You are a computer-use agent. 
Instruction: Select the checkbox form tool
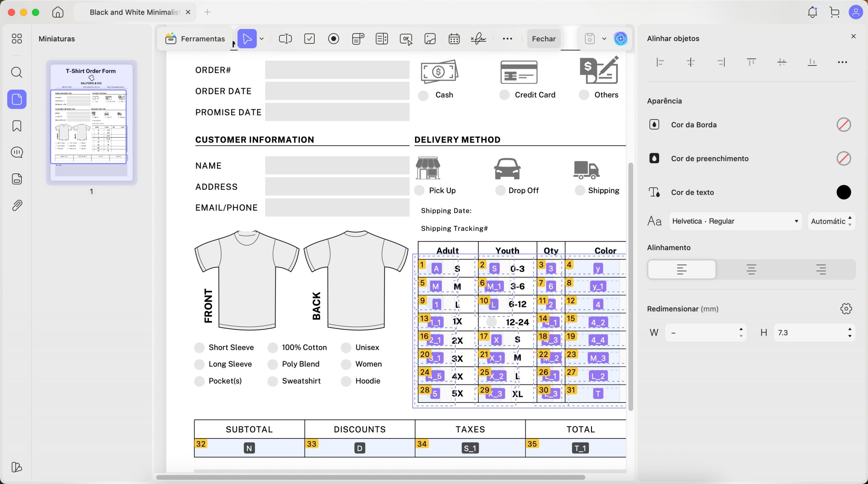[x=309, y=39]
